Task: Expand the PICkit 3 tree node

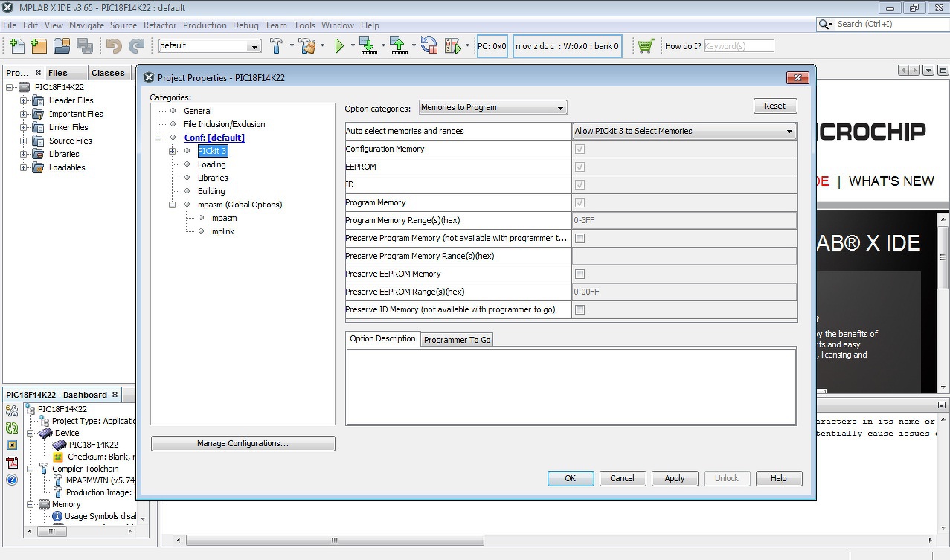Action: click(173, 151)
